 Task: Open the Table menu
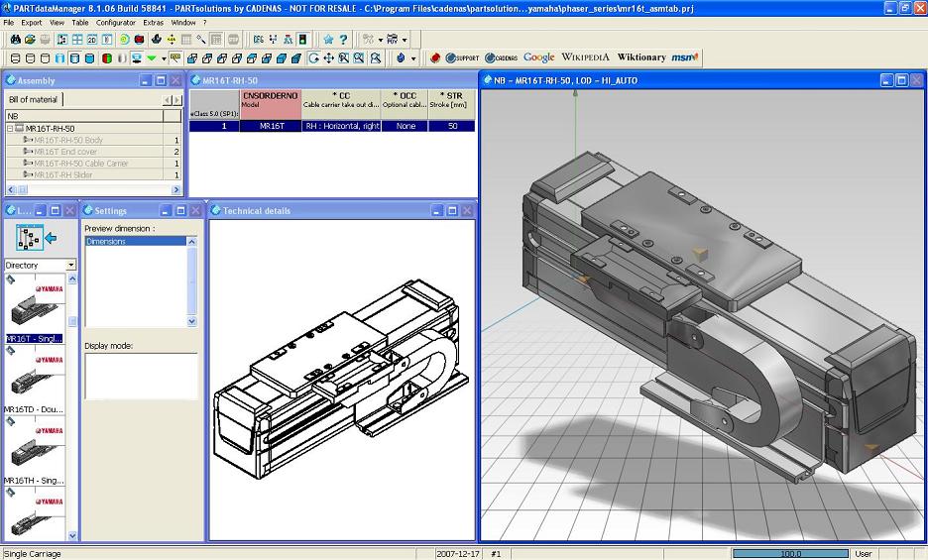(80, 23)
